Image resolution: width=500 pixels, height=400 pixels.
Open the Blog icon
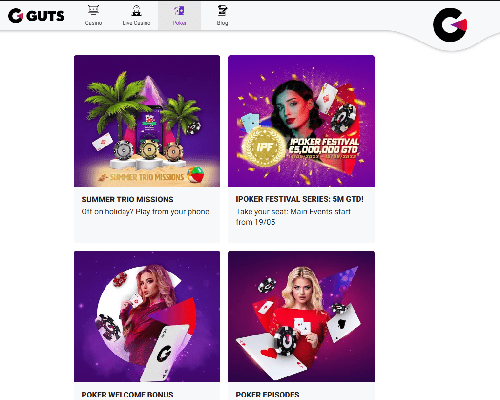point(222,11)
